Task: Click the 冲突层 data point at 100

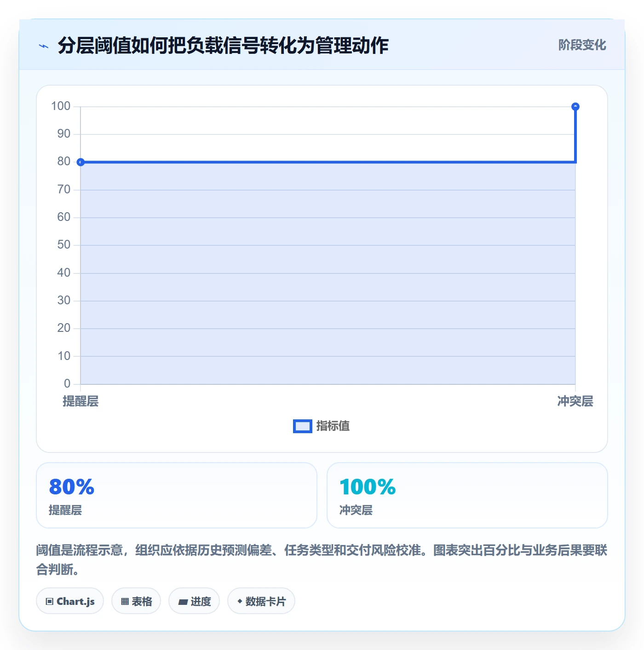Action: 575,107
